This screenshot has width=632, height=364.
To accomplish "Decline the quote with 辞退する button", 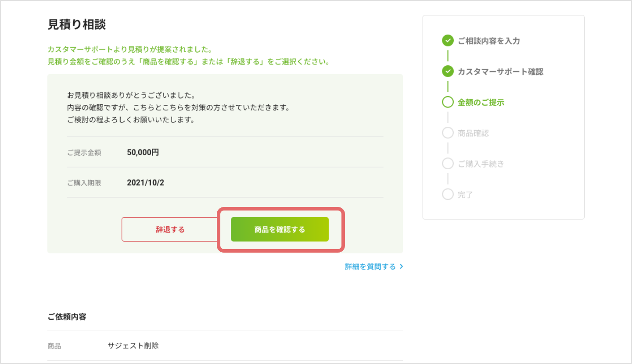I will [170, 229].
